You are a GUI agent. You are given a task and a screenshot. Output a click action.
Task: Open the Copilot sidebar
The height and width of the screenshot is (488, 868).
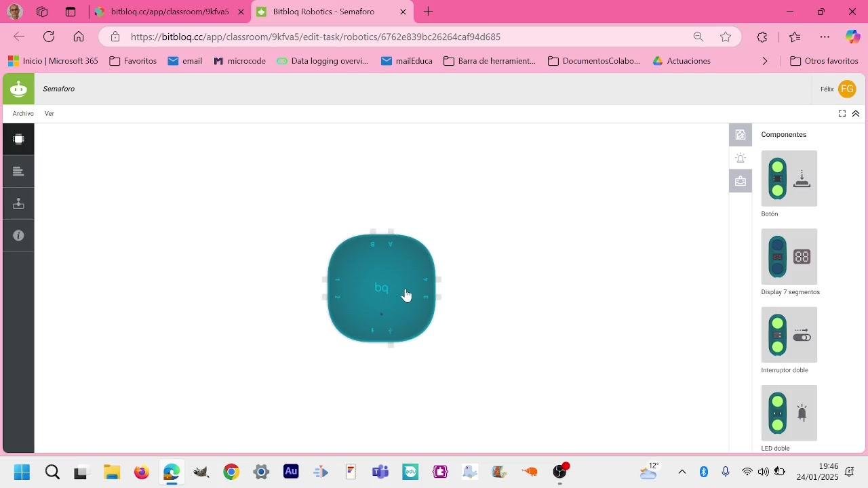852,37
